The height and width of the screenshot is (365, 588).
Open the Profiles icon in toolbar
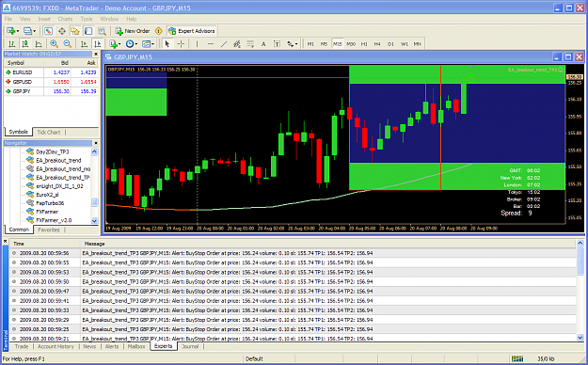pos(27,31)
